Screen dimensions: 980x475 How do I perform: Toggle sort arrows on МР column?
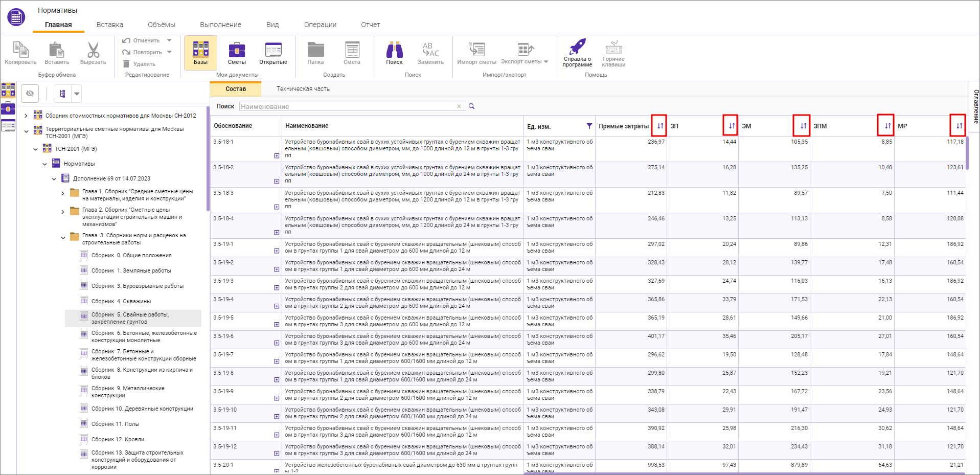click(x=959, y=126)
